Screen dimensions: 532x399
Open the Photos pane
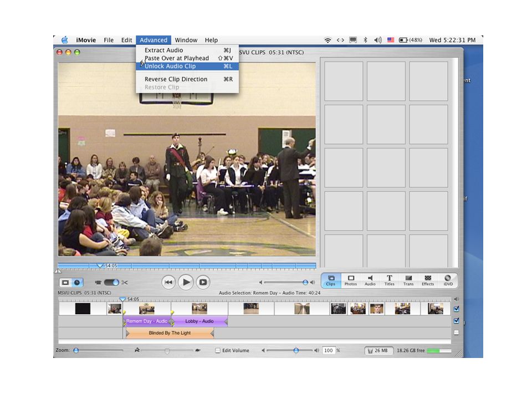coord(350,280)
